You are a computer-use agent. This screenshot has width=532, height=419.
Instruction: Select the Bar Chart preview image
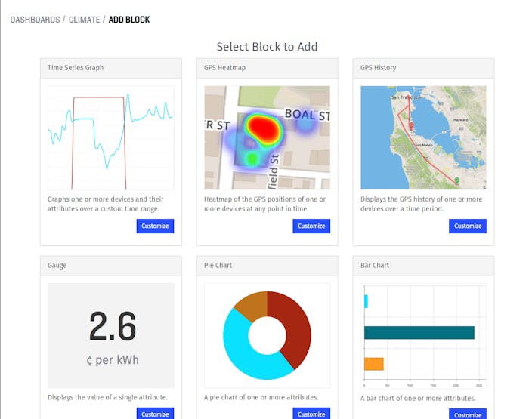(423, 336)
